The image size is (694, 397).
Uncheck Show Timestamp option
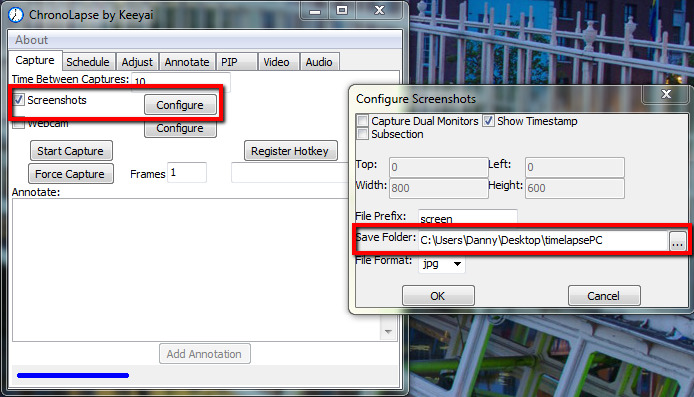[488, 121]
